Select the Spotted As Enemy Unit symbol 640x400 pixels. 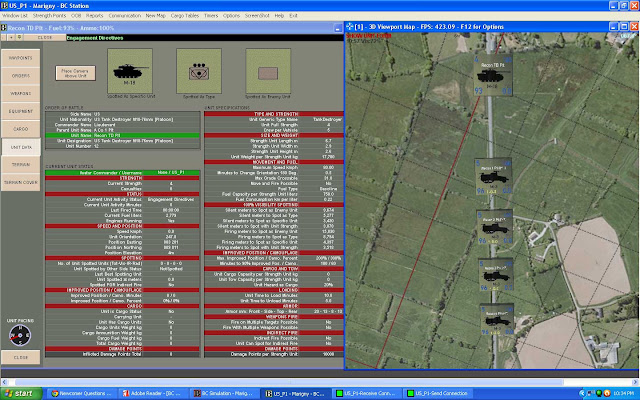[268, 71]
